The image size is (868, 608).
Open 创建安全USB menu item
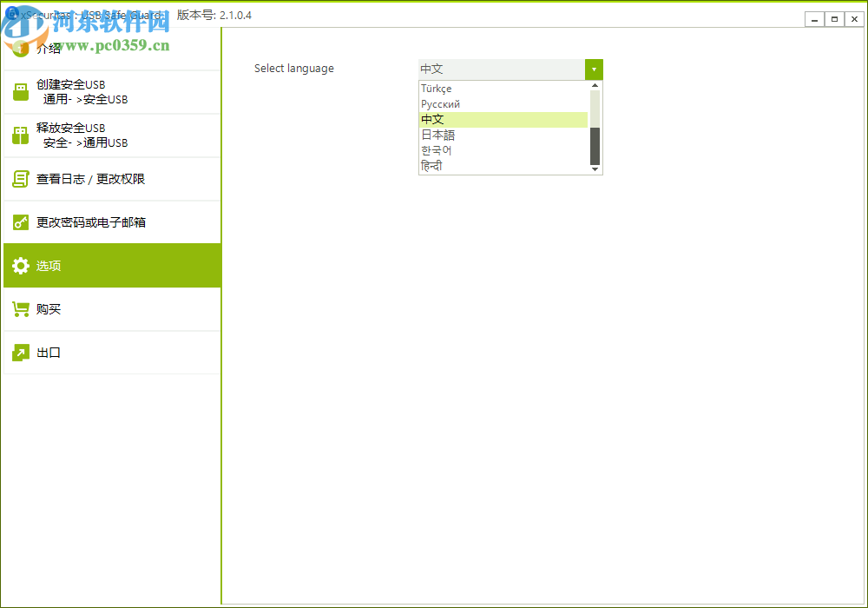click(112, 92)
